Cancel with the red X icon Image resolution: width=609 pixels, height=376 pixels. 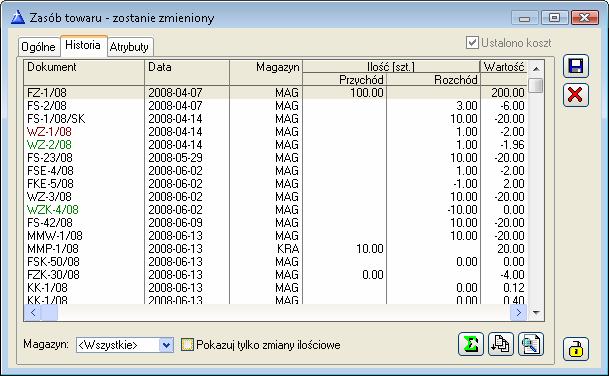576,95
